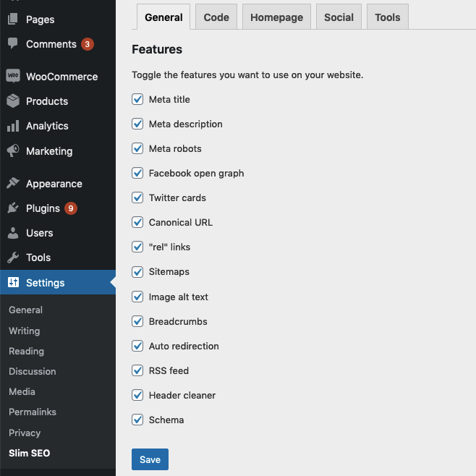Open Slim SEO submenu link
The width and height of the screenshot is (476, 476).
point(30,453)
